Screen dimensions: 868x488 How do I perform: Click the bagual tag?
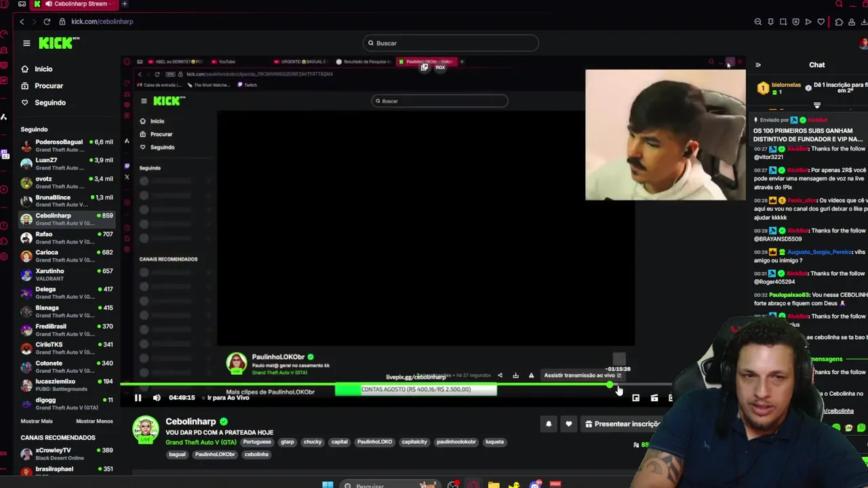[x=177, y=455]
